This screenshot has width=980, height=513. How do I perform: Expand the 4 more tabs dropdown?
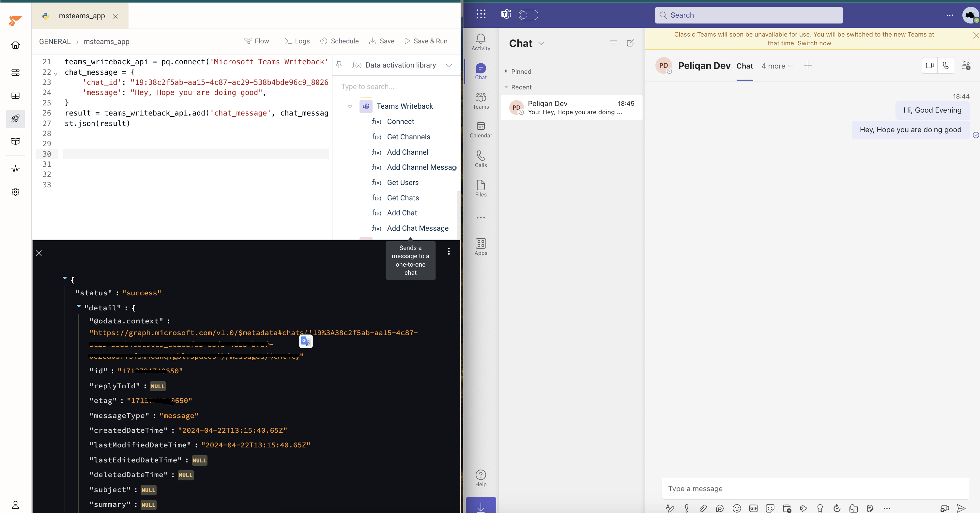click(777, 66)
